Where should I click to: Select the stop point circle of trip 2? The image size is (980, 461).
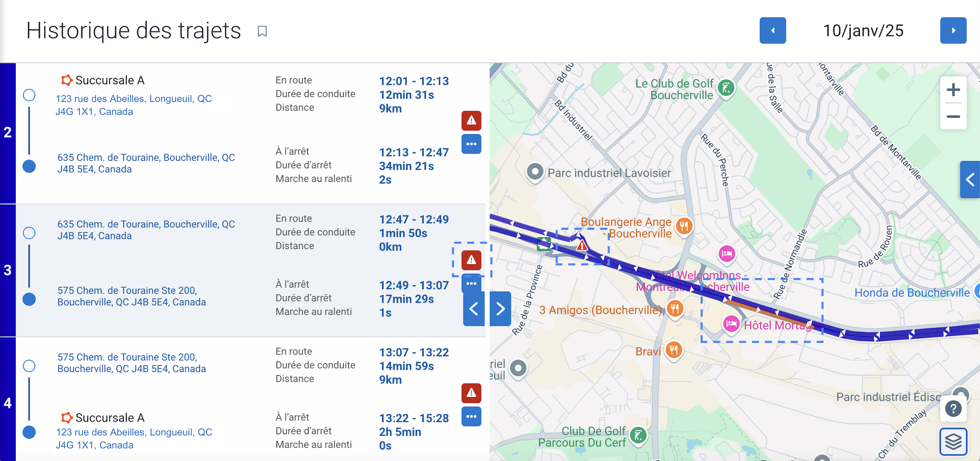click(29, 166)
